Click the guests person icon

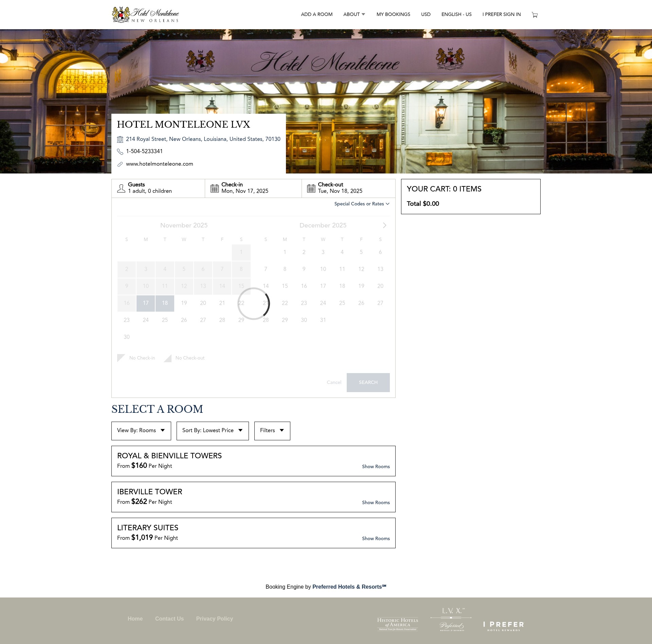121,188
